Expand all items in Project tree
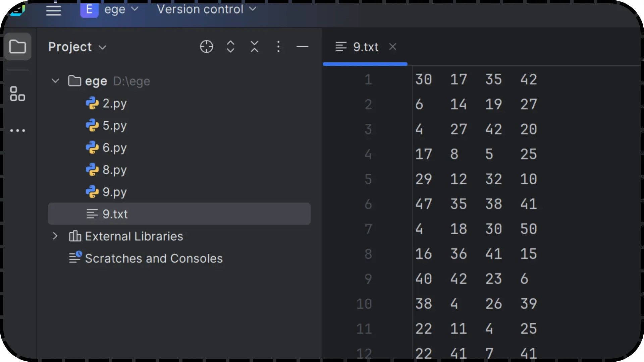This screenshot has height=362, width=644. tap(230, 47)
